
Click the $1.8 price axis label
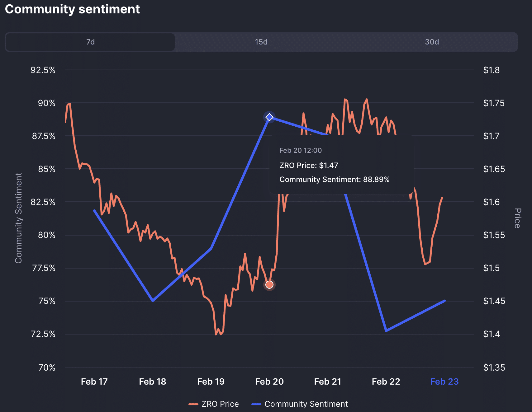491,70
